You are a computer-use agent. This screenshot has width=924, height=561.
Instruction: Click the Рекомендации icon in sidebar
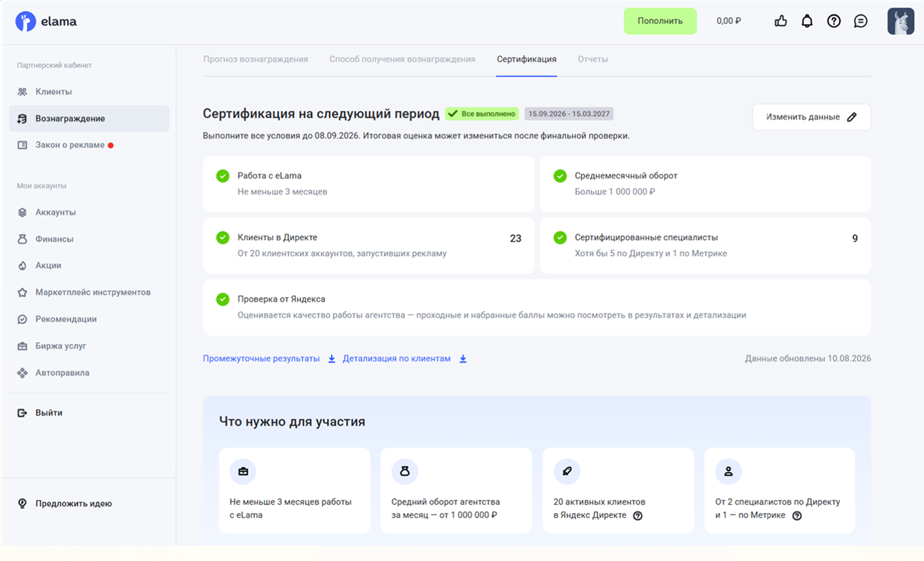22,319
